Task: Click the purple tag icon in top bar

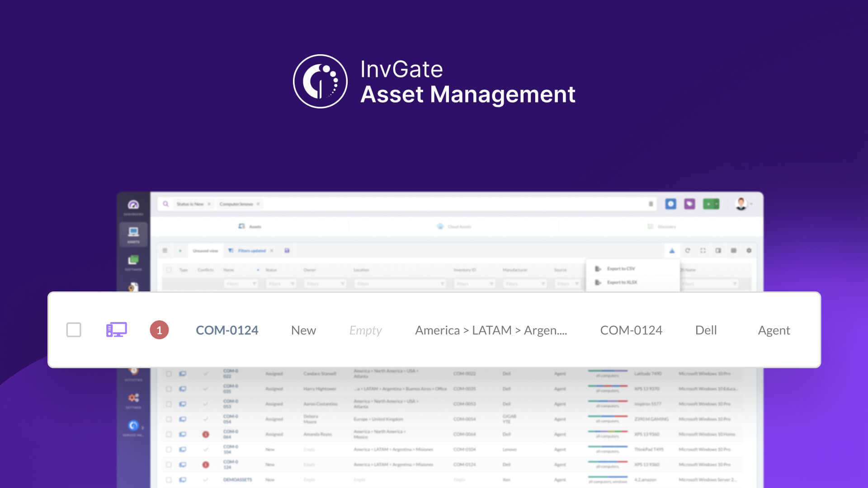Action: (689, 204)
